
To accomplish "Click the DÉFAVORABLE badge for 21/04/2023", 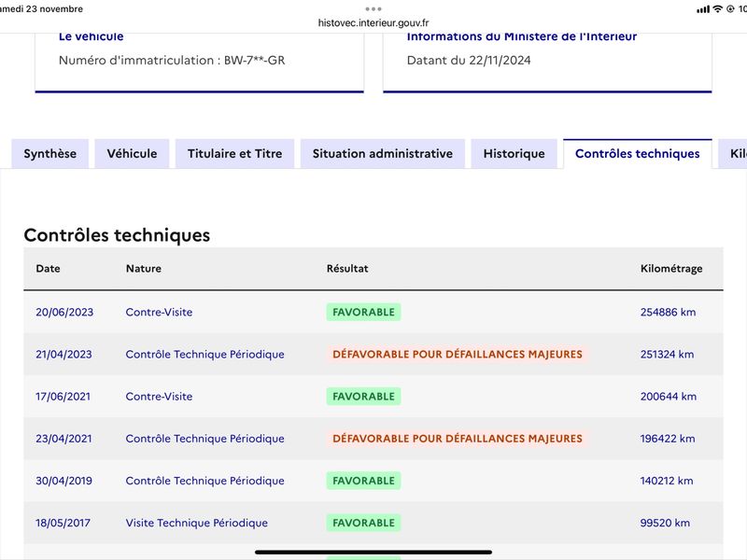I will 458,355.
